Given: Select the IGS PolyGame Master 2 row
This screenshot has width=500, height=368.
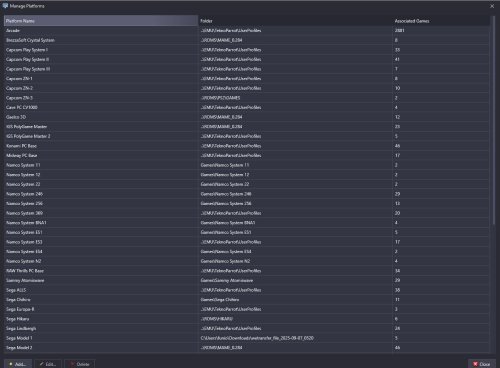Looking at the screenshot, I should click(x=246, y=136).
